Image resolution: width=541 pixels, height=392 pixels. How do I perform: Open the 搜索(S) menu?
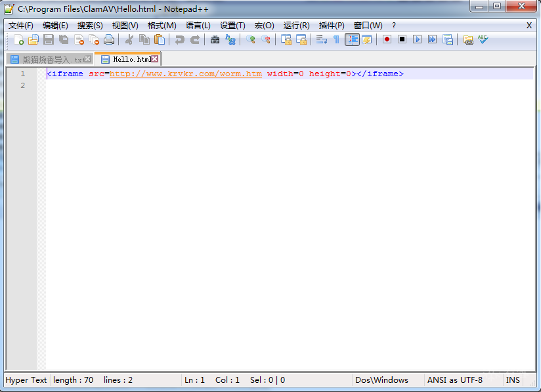90,26
